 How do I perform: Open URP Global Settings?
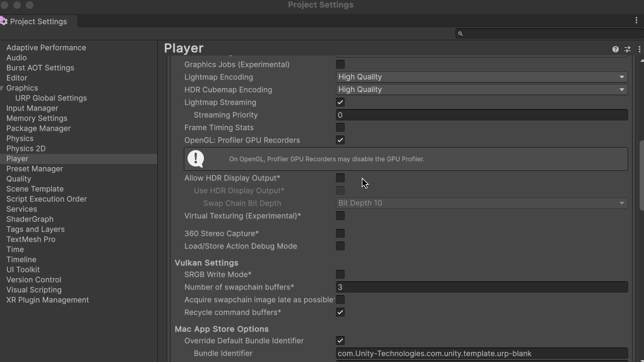pos(51,98)
